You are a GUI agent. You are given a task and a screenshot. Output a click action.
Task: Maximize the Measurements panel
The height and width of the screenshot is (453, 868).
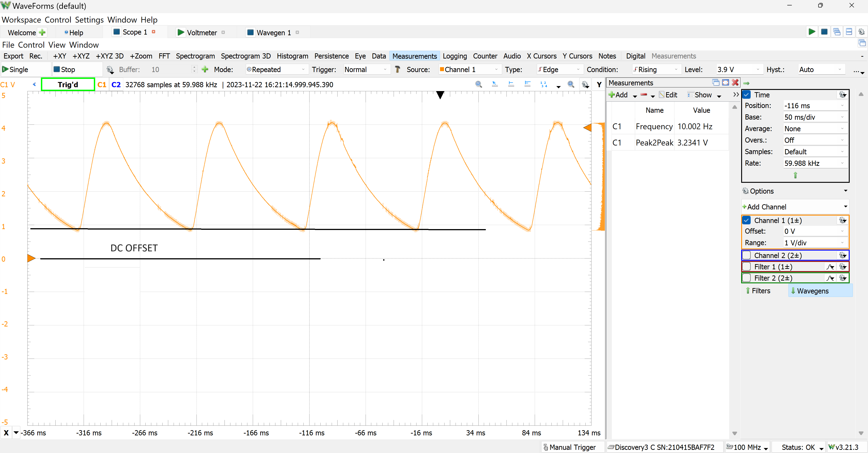click(726, 82)
